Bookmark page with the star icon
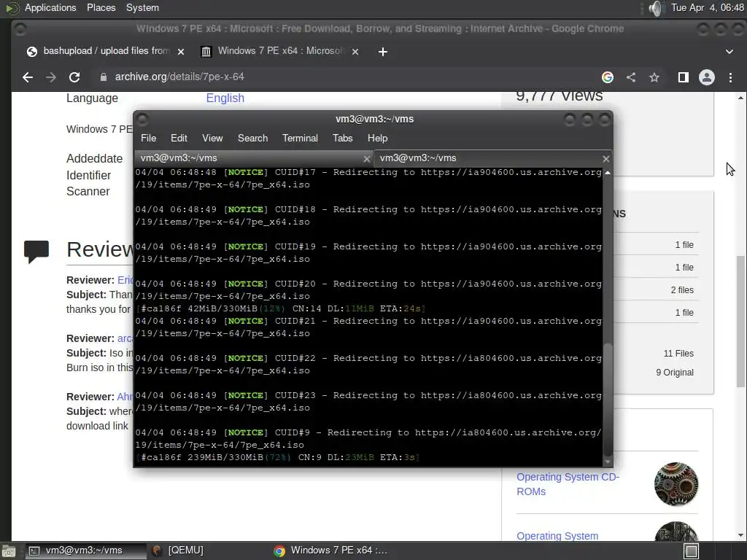This screenshot has height=560, width=747. pos(654,77)
